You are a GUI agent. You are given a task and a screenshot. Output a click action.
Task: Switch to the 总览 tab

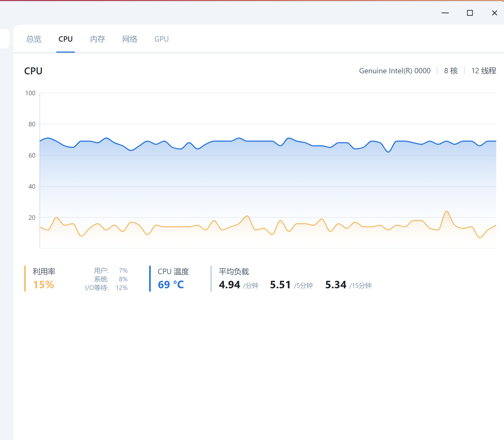34,39
